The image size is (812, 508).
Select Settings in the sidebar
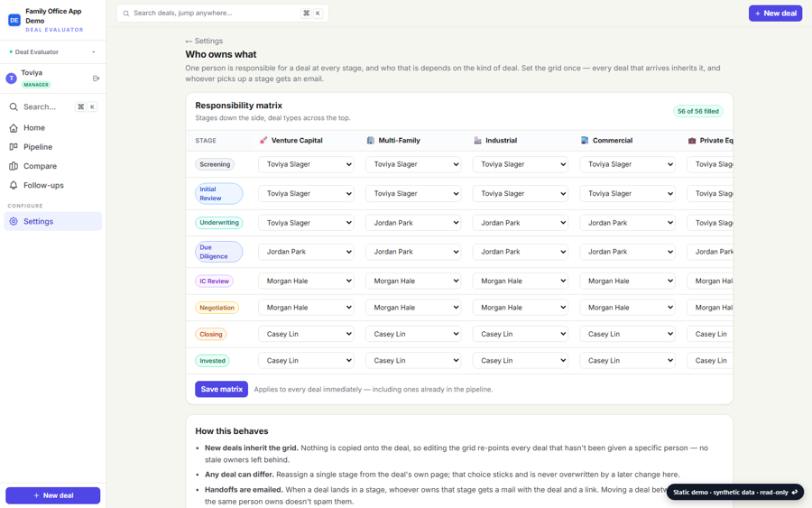53,222
